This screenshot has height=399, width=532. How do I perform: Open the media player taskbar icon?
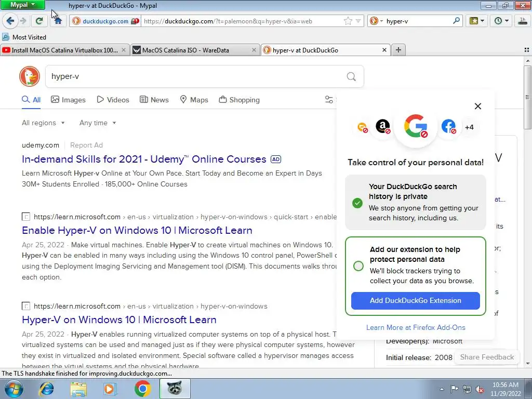click(x=110, y=389)
